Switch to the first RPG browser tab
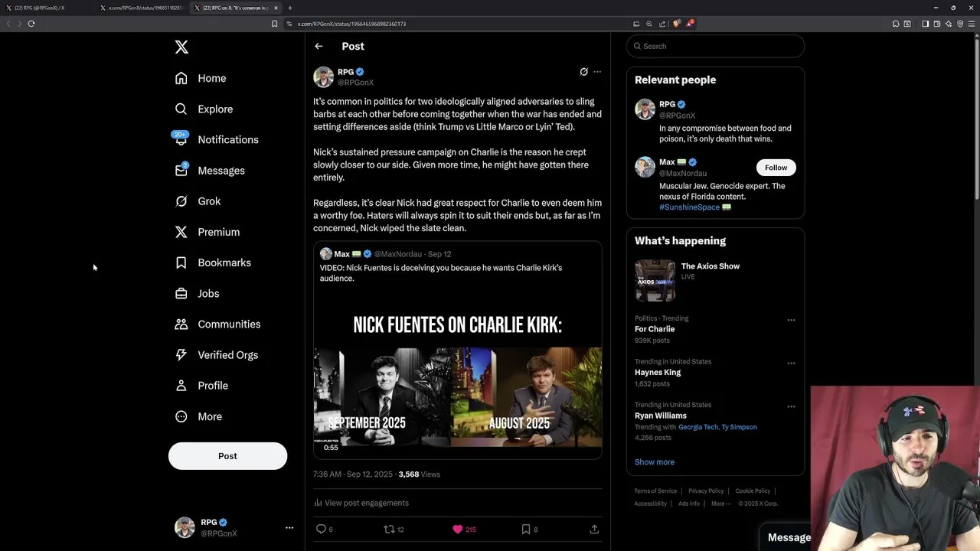Image resolution: width=980 pixels, height=551 pixels. click(x=46, y=8)
